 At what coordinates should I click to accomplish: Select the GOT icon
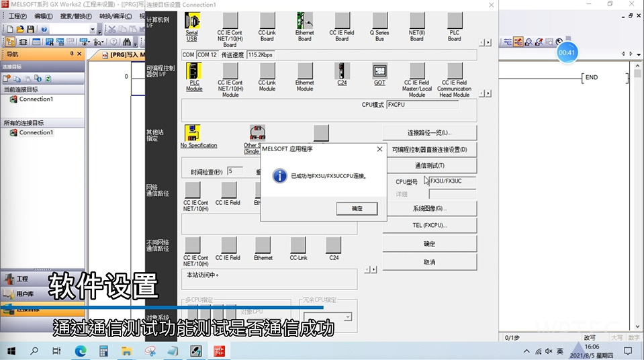(x=380, y=71)
